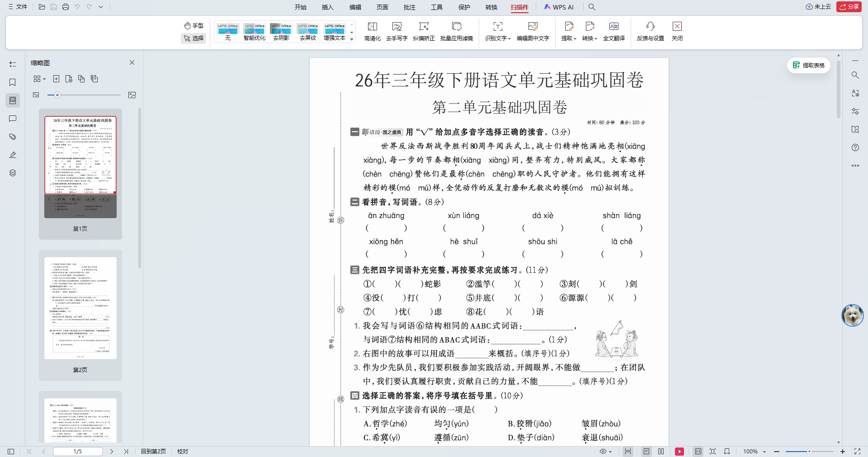Open the 插入 ribbon tab
The image size is (868, 457).
tap(327, 7)
